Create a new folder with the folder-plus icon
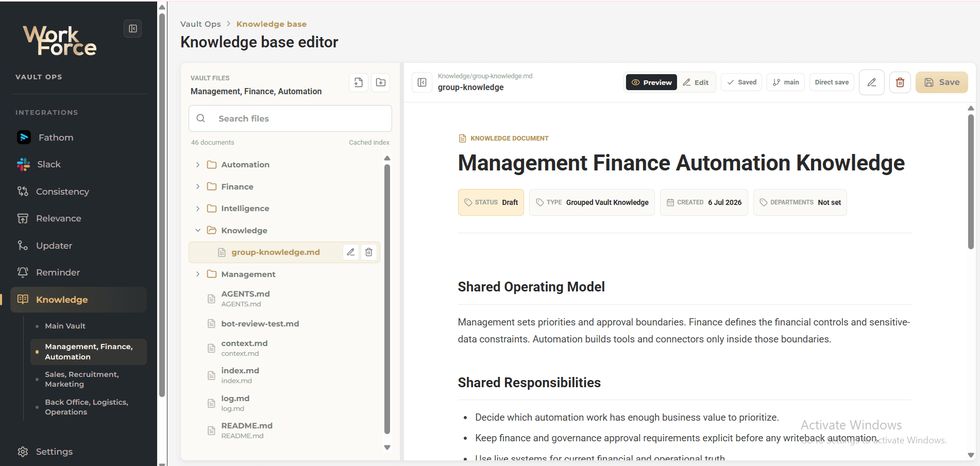The width and height of the screenshot is (980, 466). coord(381,82)
